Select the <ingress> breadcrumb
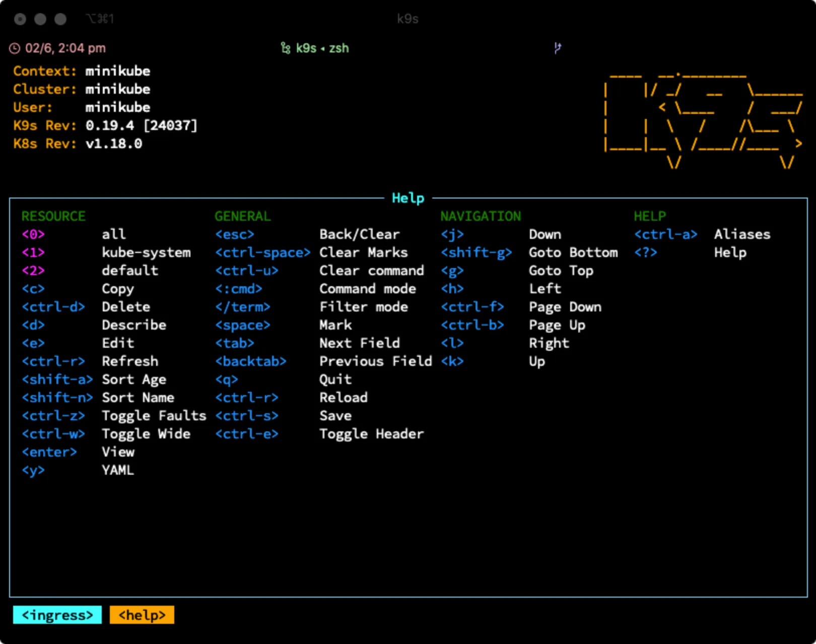Image resolution: width=816 pixels, height=644 pixels. pos(57,615)
